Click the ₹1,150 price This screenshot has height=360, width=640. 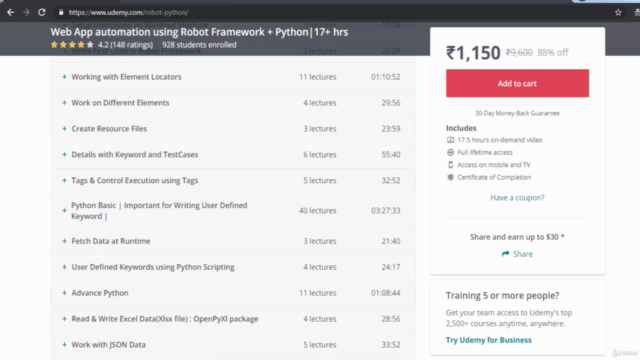point(473,53)
